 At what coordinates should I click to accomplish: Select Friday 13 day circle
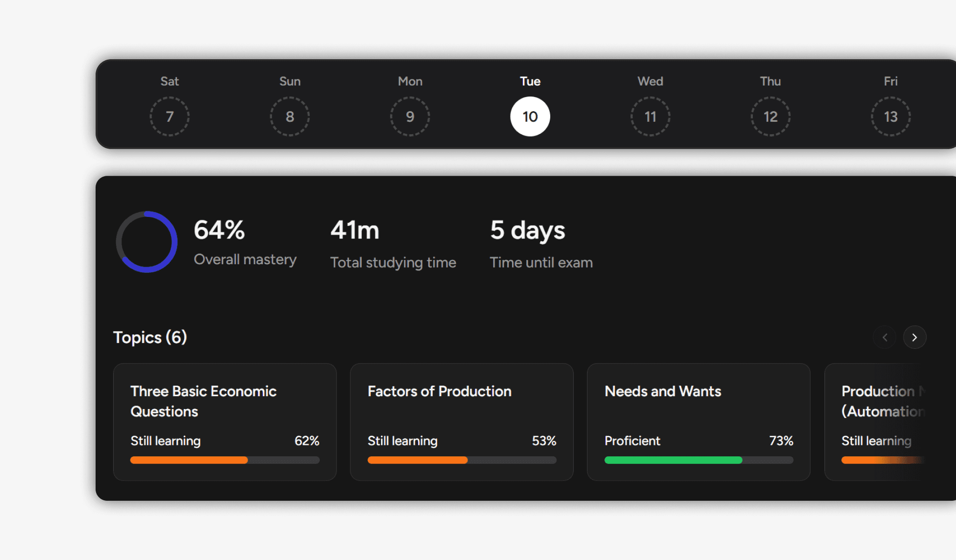(891, 117)
